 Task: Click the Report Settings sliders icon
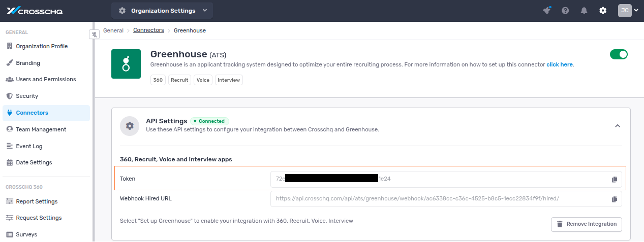click(x=10, y=201)
